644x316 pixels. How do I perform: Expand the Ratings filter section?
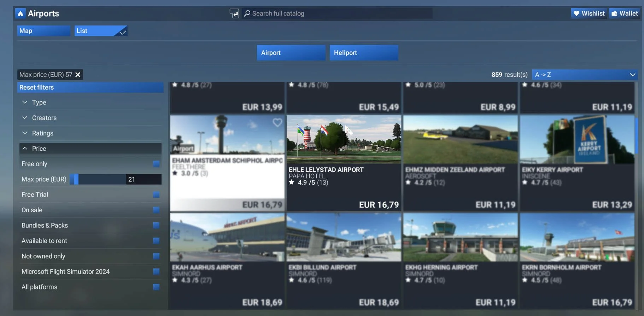tap(90, 133)
